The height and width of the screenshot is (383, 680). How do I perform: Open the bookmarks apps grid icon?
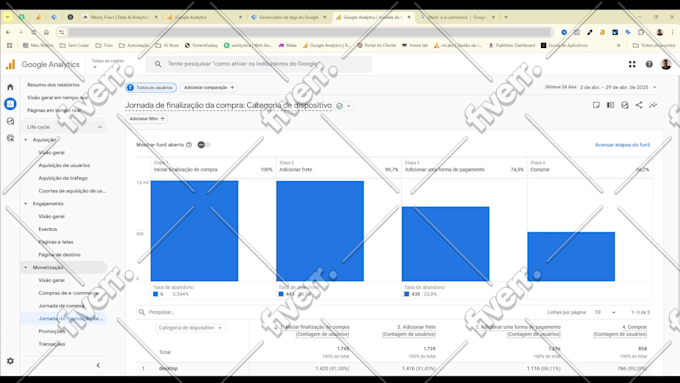pyautogui.click(x=10, y=45)
